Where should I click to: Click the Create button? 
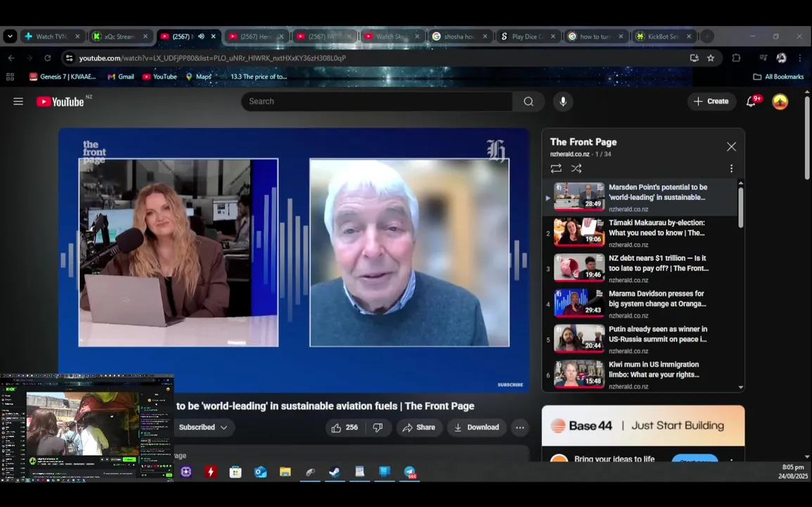coord(711,101)
